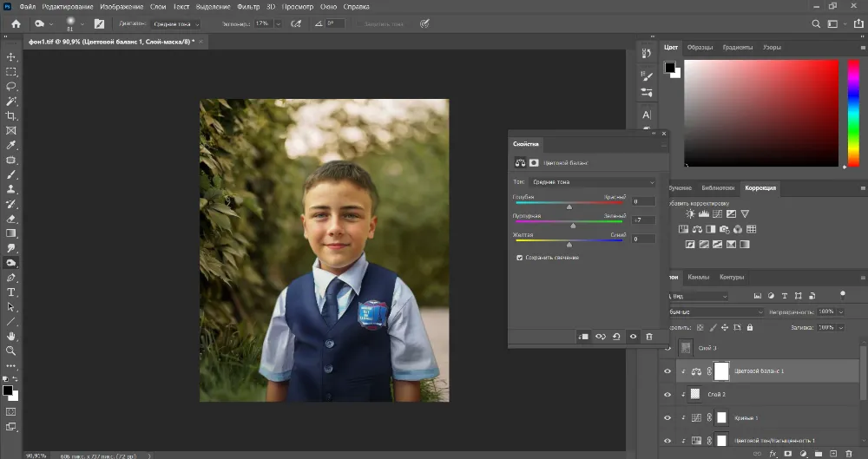Add a Brightness/Contrast adjustment from Корректировка panel
868x459 pixels.
[690, 213]
